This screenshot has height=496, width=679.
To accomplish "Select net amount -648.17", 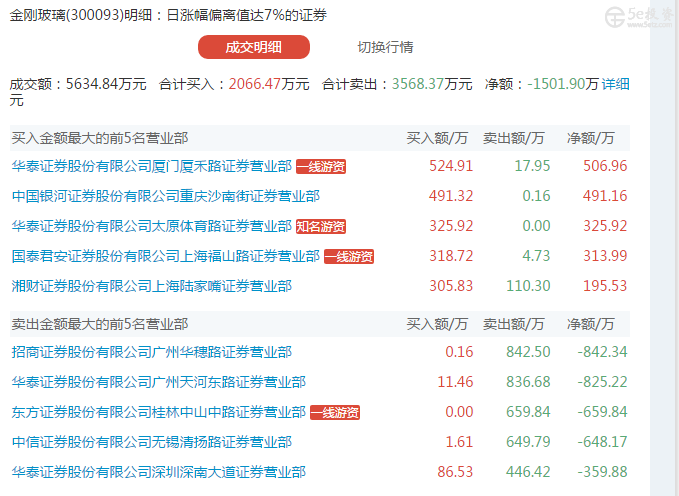I will pos(602,441).
